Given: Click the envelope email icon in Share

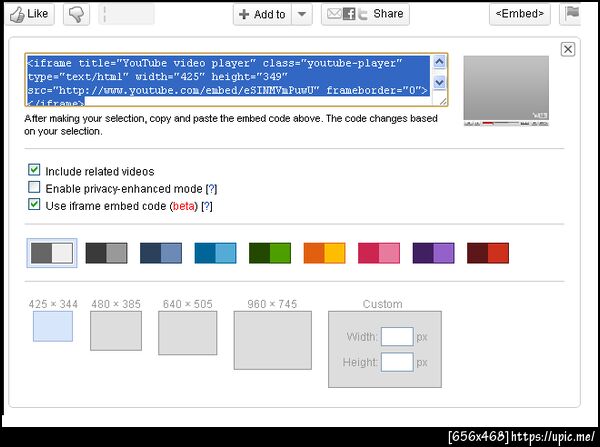Looking at the screenshot, I should pos(334,14).
